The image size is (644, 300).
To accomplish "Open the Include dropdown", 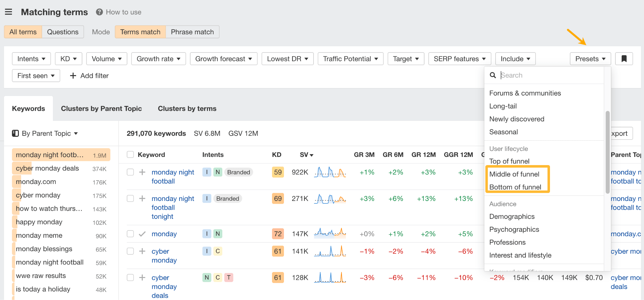I will click(515, 58).
